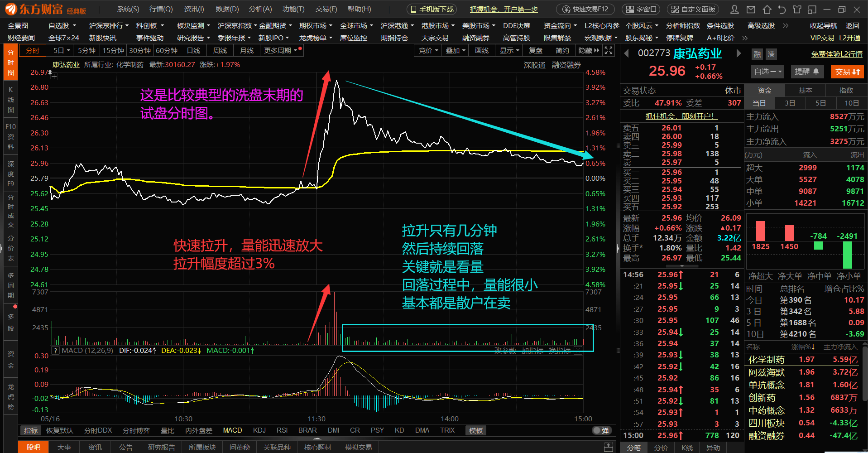Open the mail message icon
The image size is (868, 453).
coord(751,9)
